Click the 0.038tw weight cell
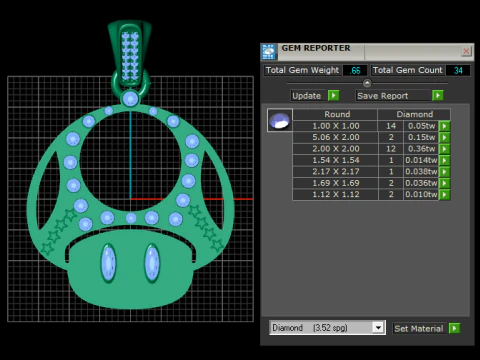 [x=421, y=172]
